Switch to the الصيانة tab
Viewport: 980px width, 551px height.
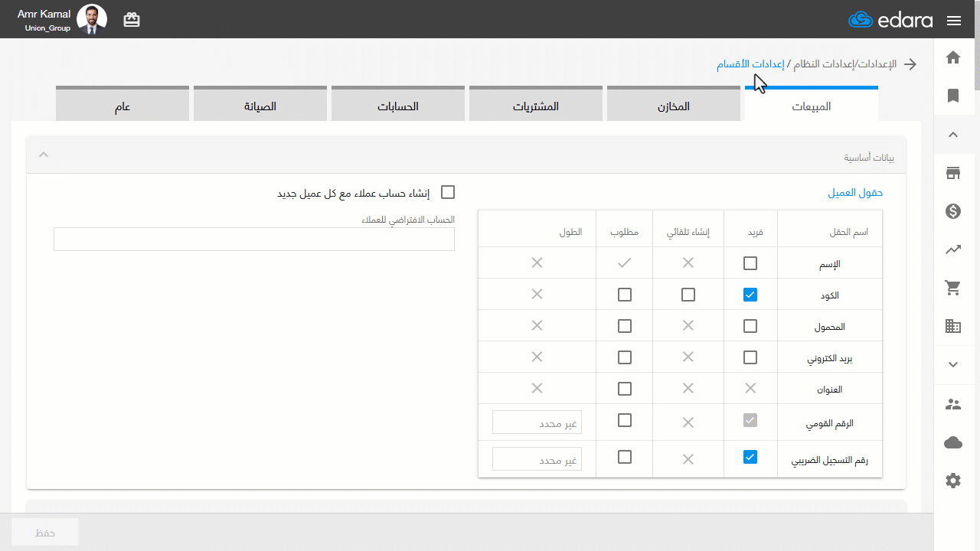click(x=260, y=104)
